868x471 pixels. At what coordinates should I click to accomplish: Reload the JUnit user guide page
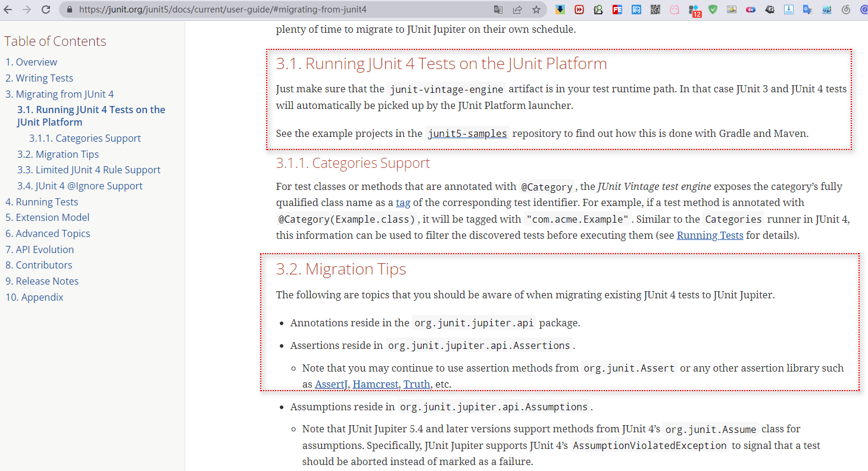pos(46,10)
